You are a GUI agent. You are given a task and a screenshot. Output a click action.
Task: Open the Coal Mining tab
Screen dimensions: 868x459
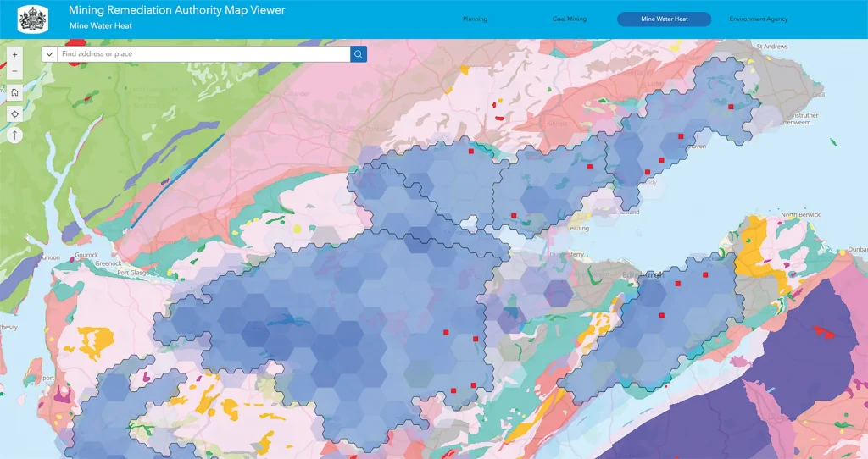569,19
